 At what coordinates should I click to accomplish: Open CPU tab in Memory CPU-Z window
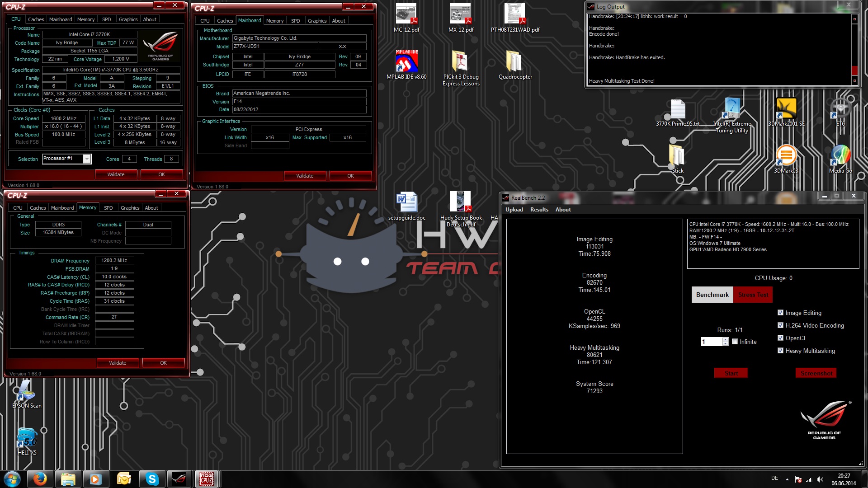[x=18, y=208]
